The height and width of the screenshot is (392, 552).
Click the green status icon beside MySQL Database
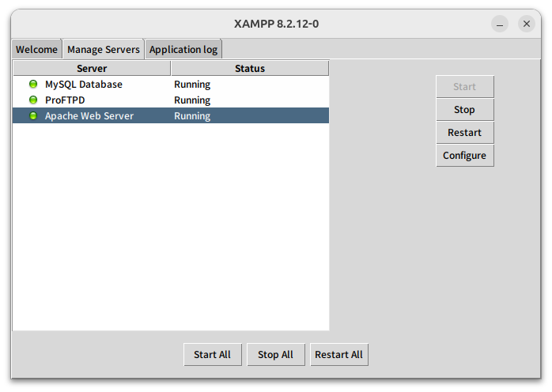[33, 85]
